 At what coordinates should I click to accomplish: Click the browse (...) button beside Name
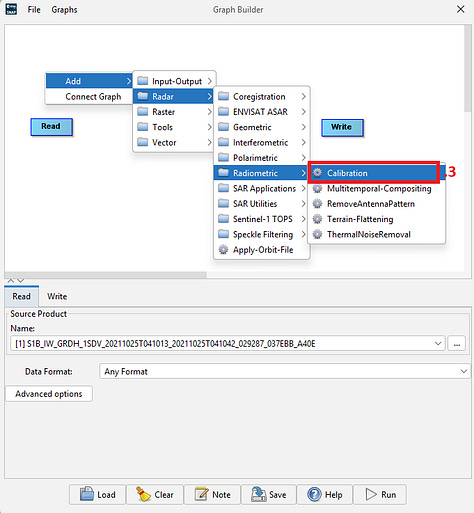coord(456,343)
